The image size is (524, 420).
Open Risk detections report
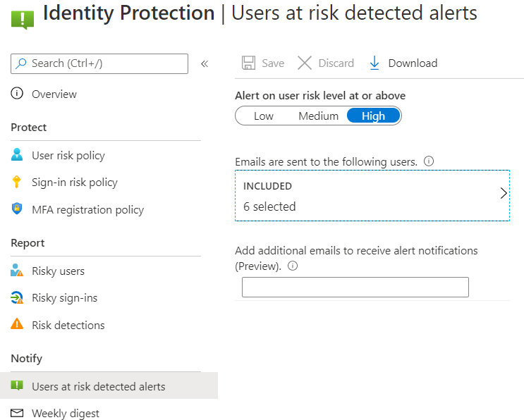pos(68,325)
